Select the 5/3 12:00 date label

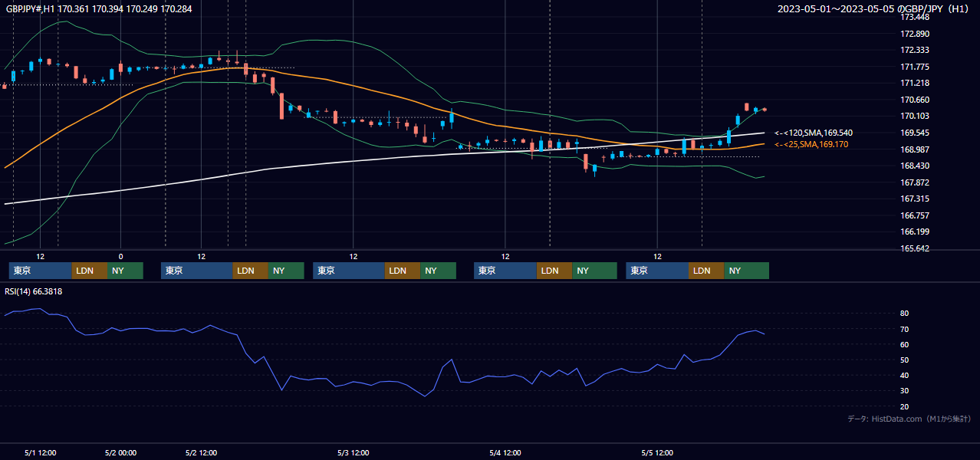click(x=353, y=452)
